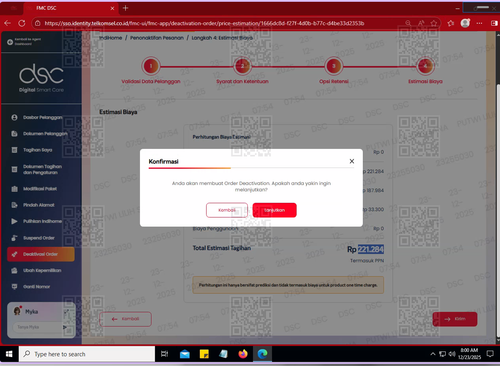Click the zoom magnifier in address bar
This screenshot has height=366, width=500.
(x=408, y=23)
